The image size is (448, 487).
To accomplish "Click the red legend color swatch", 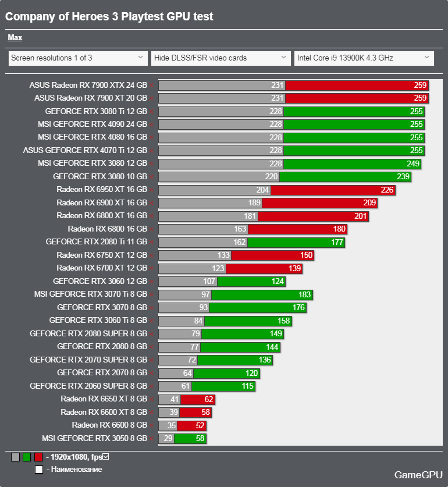I will click(38, 457).
